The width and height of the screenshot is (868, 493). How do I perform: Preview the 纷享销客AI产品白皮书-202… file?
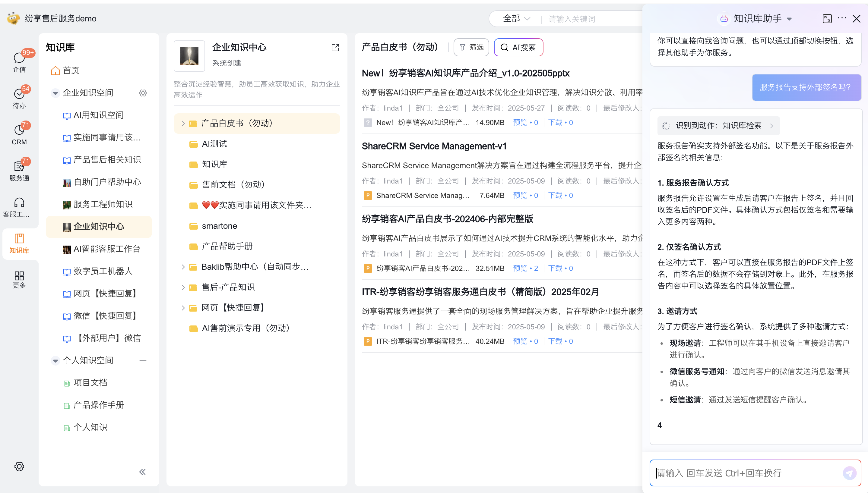tap(525, 268)
